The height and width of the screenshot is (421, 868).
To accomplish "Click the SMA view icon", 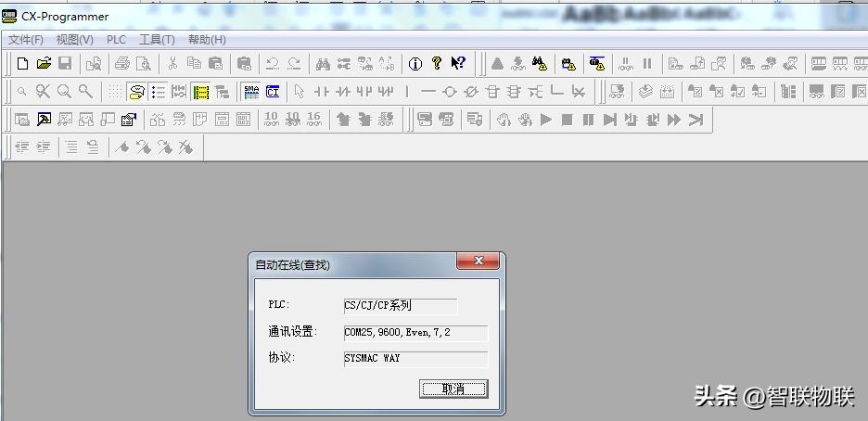I will click(251, 91).
